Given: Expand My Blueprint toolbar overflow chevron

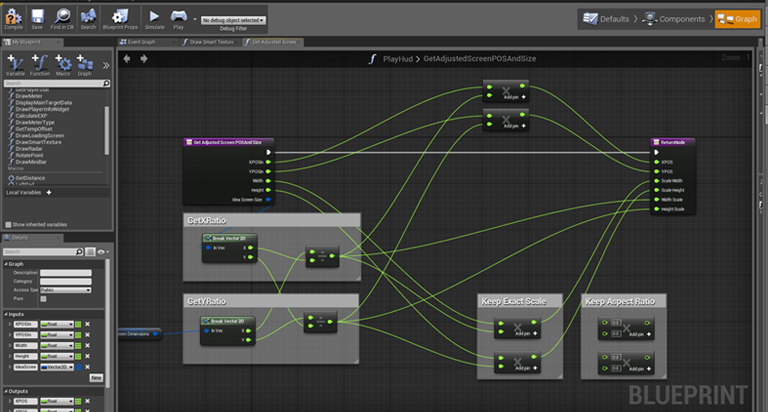Looking at the screenshot, I should [x=106, y=65].
